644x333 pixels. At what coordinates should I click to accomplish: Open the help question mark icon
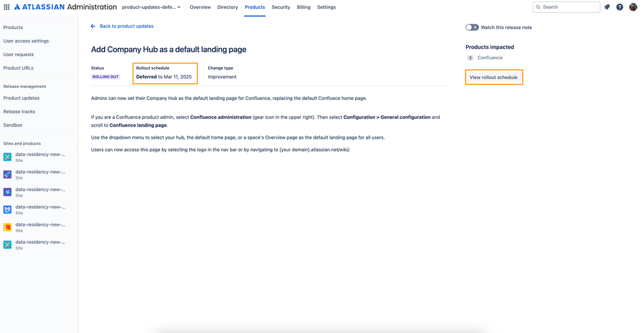pos(620,7)
